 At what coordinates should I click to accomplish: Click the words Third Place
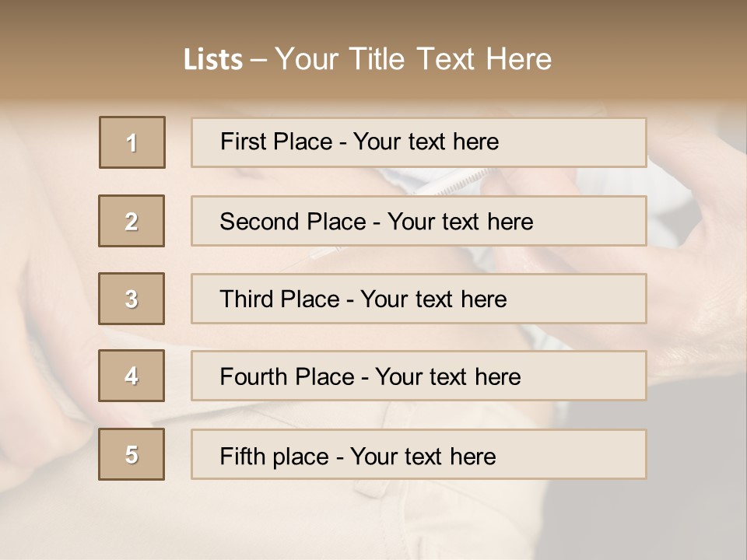coord(279,299)
